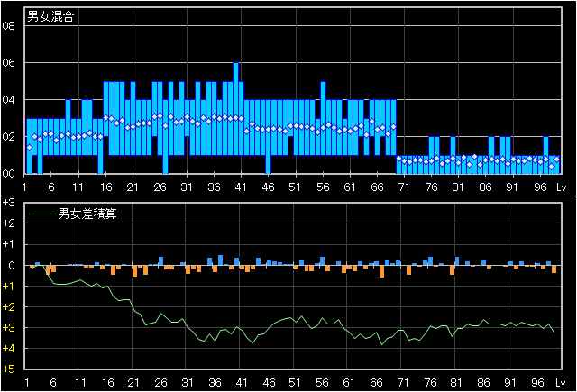
Task: Click x-axis label 21 on the top chart
Action: [133, 187]
